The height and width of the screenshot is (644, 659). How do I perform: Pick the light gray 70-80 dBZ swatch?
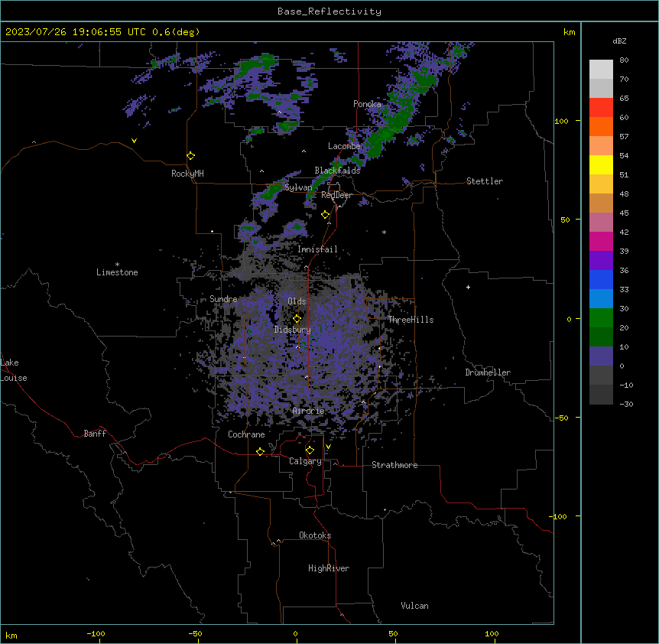(601, 70)
